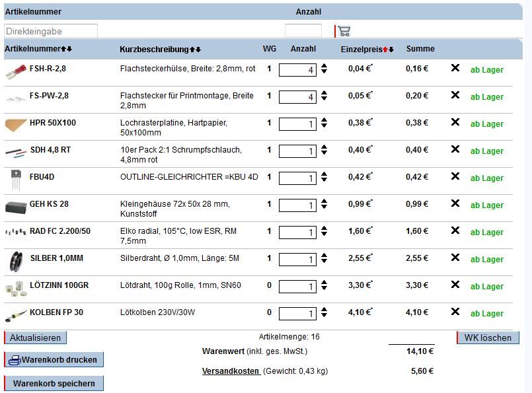Click the SILBER 1,0MM wire spool image
Viewport: 532px width, 393px height.
15,260
